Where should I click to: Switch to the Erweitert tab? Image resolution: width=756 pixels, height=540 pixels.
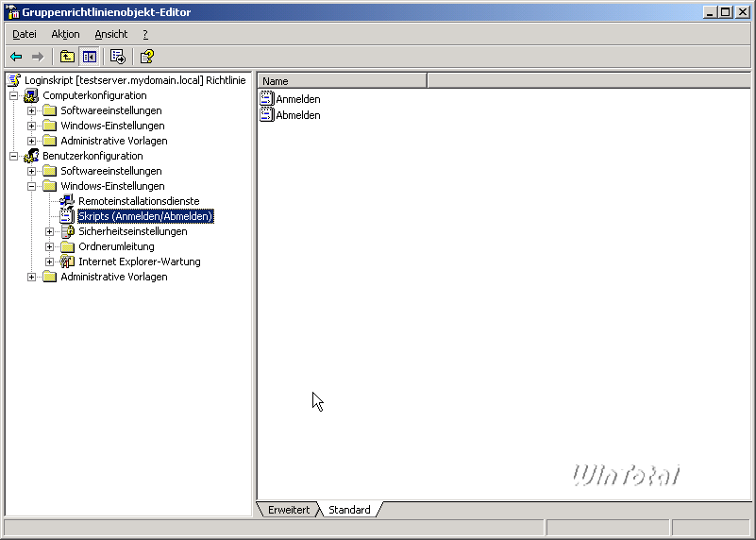point(289,510)
